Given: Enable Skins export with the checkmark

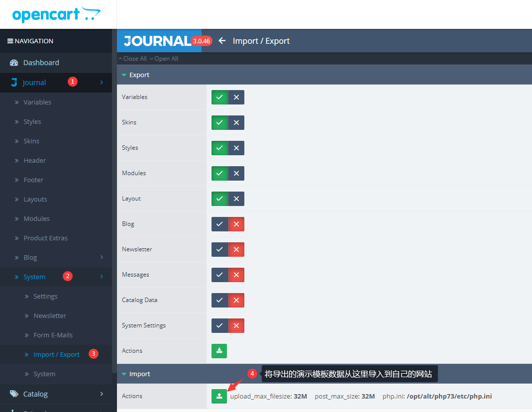Looking at the screenshot, I should [x=219, y=122].
